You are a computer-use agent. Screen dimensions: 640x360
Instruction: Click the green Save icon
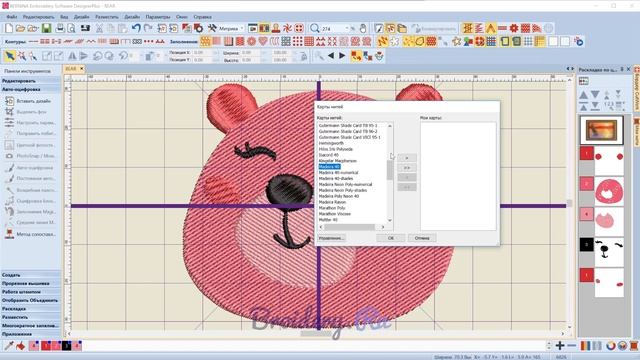pyautogui.click(x=46, y=28)
